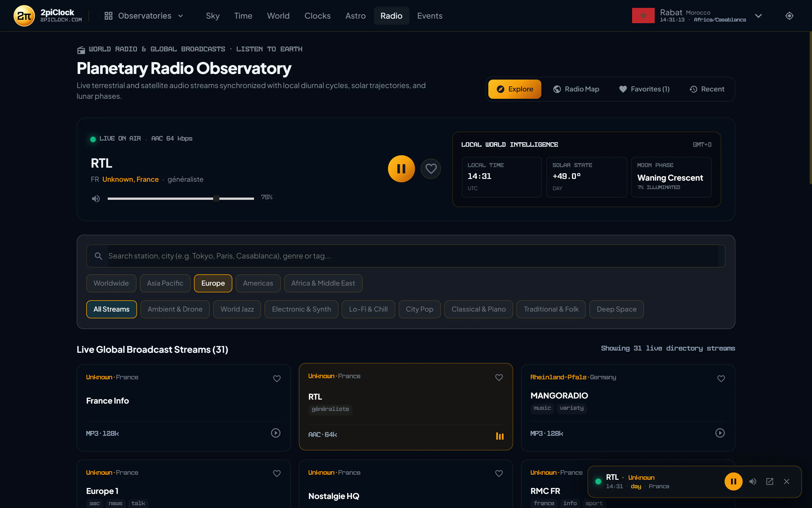The height and width of the screenshot is (508, 812).
Task: Pause playback in the mini player
Action: click(734, 481)
